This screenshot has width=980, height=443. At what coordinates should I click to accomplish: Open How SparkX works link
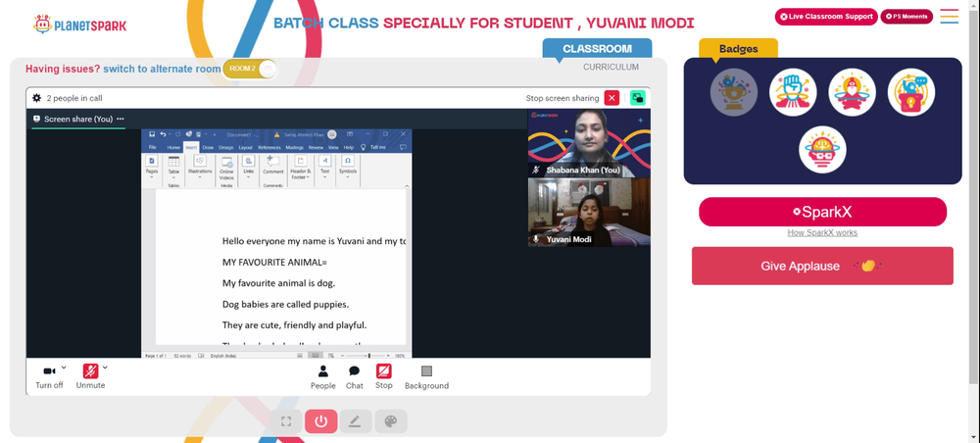(822, 232)
